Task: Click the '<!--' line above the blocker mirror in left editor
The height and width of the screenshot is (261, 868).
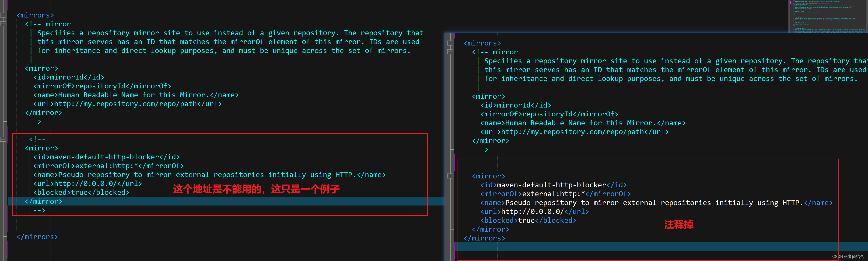Action: (x=37, y=139)
